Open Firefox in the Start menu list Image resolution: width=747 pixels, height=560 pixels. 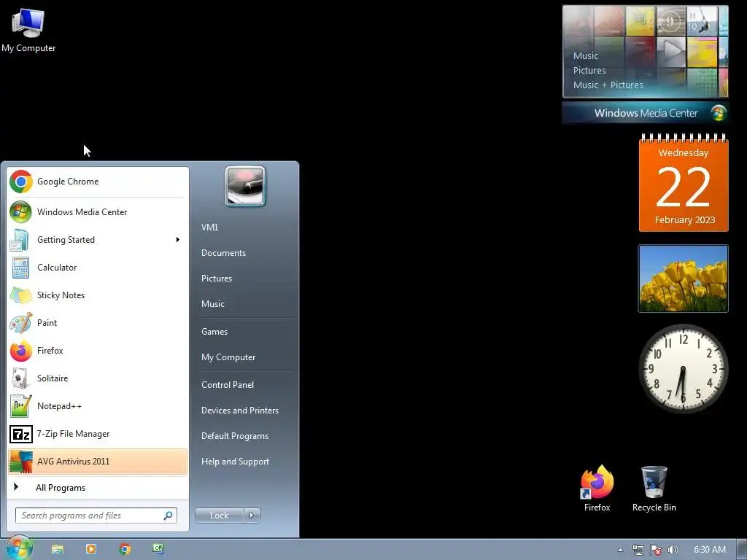point(98,351)
